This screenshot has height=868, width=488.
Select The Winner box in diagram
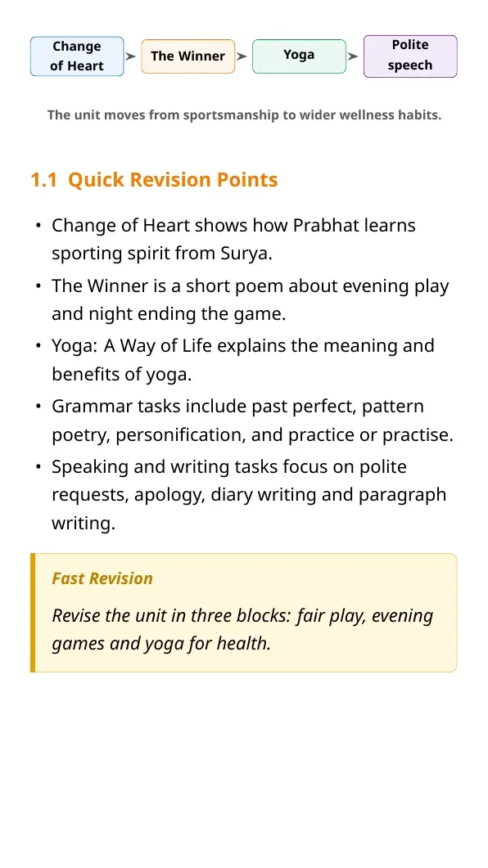188,56
